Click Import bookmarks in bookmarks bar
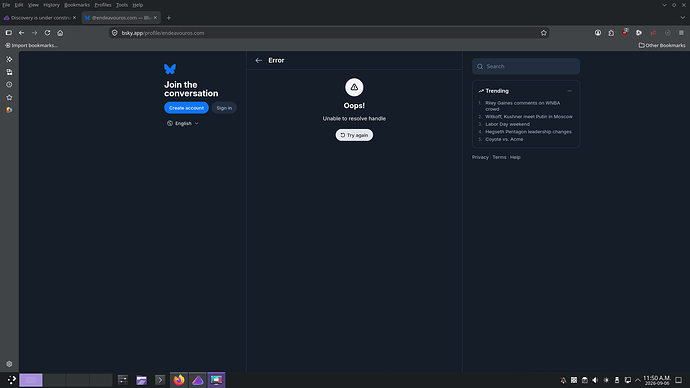This screenshot has width=690, height=388. [x=31, y=45]
